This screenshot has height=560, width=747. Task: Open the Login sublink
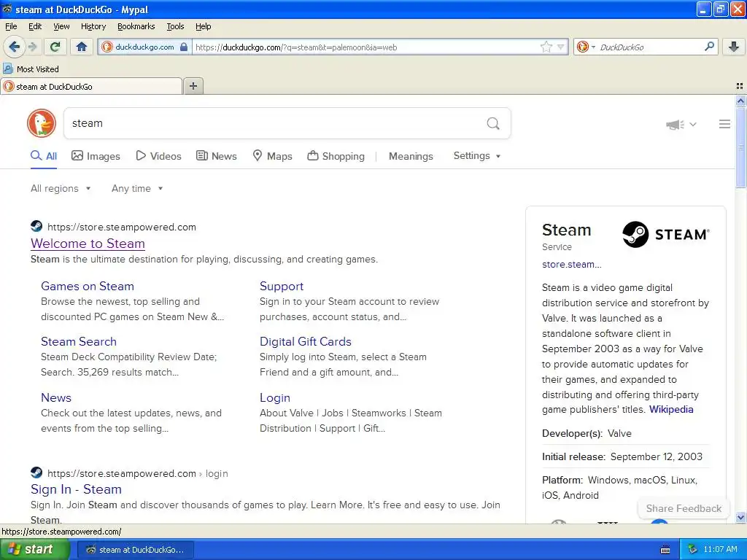(x=275, y=397)
